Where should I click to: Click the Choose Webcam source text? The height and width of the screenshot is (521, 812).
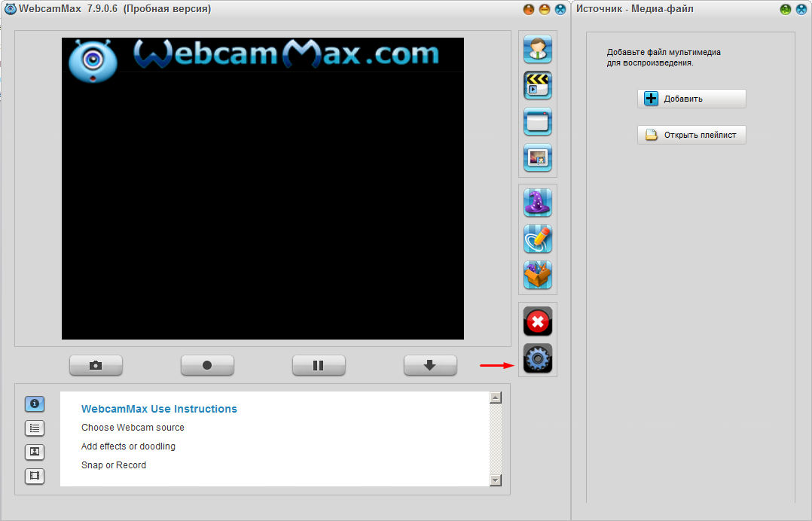[x=133, y=428]
